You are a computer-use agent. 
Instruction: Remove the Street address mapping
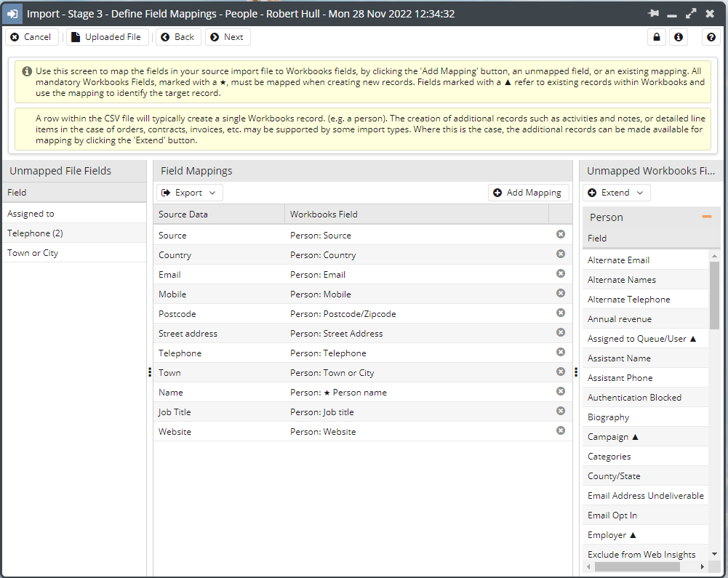coord(561,332)
